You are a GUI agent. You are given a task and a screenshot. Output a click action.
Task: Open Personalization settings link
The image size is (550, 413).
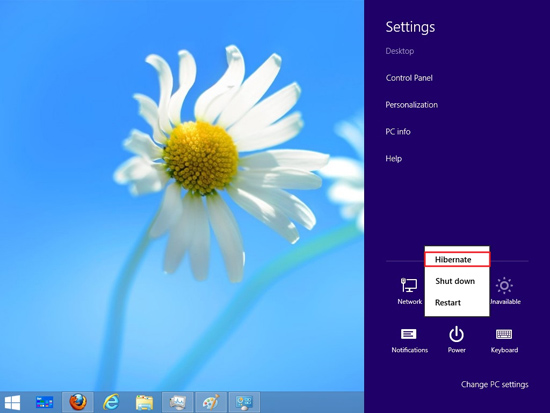[411, 105]
